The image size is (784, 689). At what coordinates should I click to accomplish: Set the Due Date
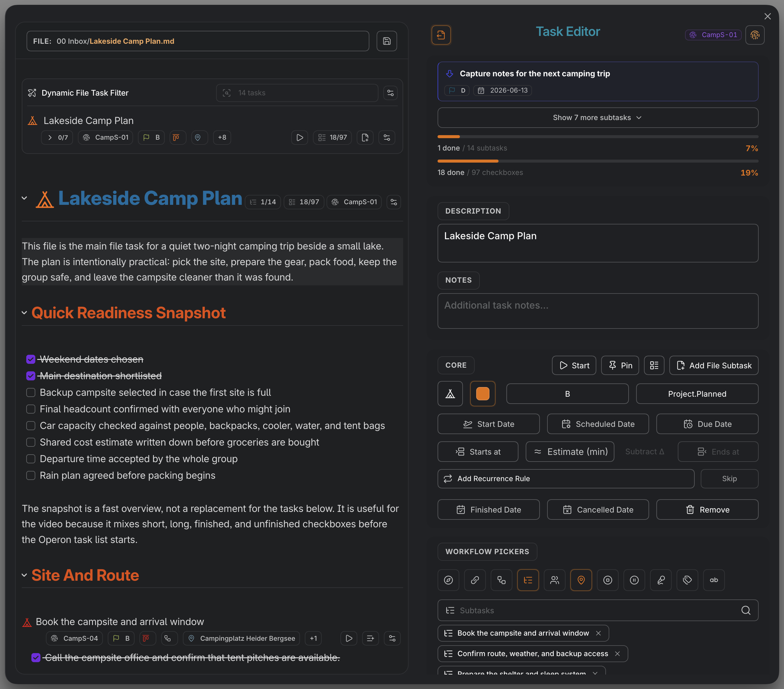point(707,424)
